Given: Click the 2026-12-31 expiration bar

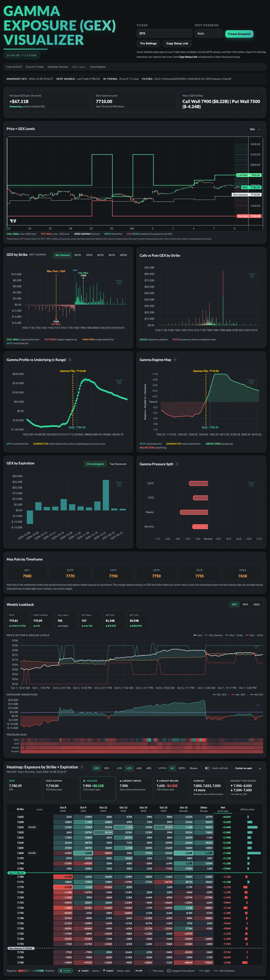Looking at the screenshot, I should coord(106,495).
